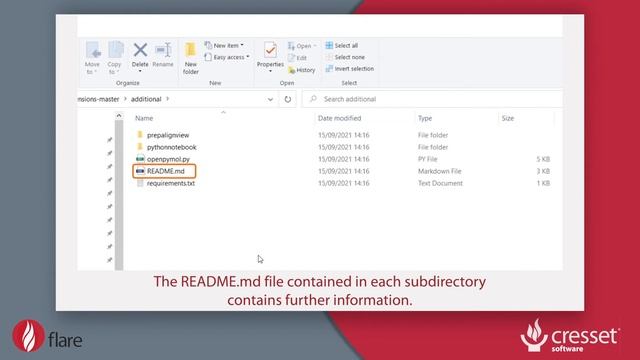
Task: Open the Properties dropdown arrow
Action: [270, 71]
